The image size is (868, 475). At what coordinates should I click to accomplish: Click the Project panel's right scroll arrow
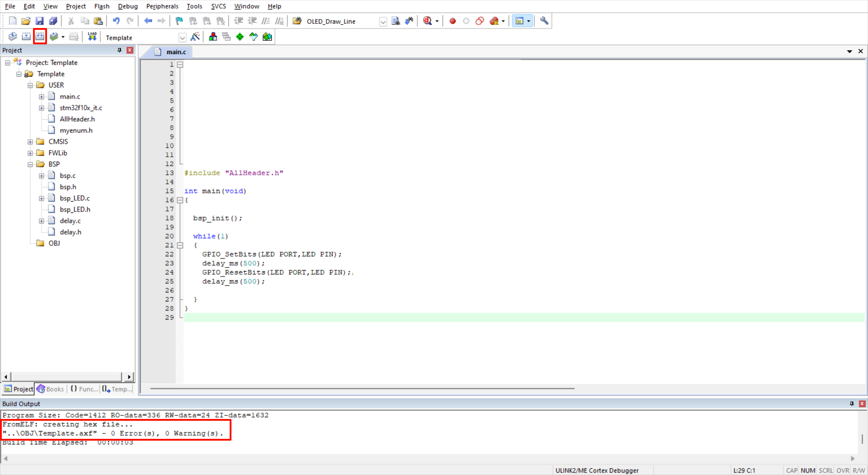click(129, 377)
